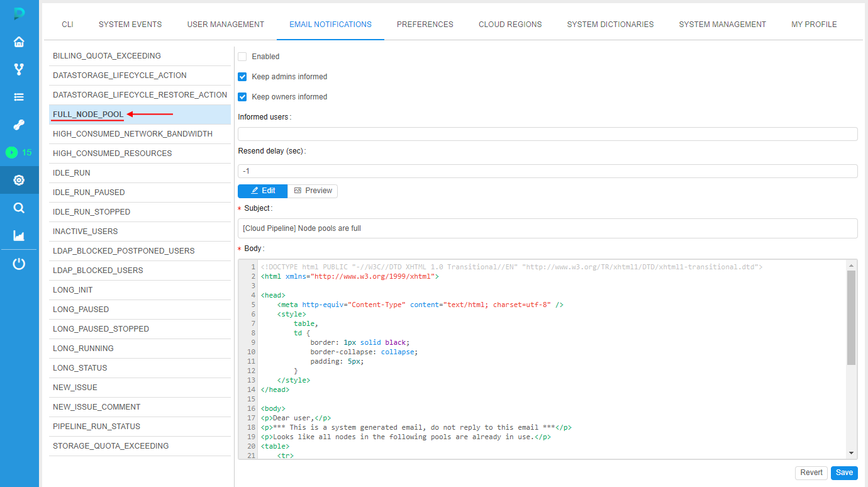Click the Edit mode button

tap(263, 191)
